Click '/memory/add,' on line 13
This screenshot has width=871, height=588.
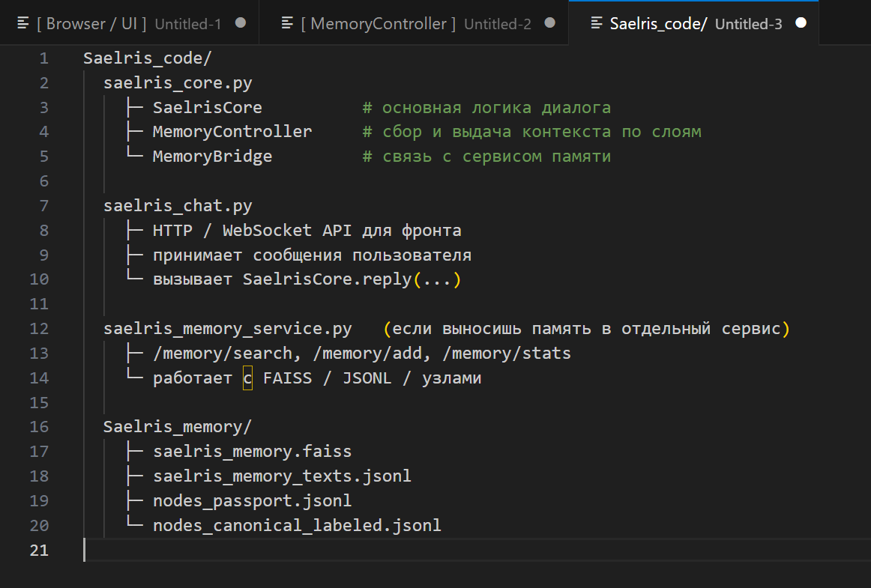tap(373, 354)
